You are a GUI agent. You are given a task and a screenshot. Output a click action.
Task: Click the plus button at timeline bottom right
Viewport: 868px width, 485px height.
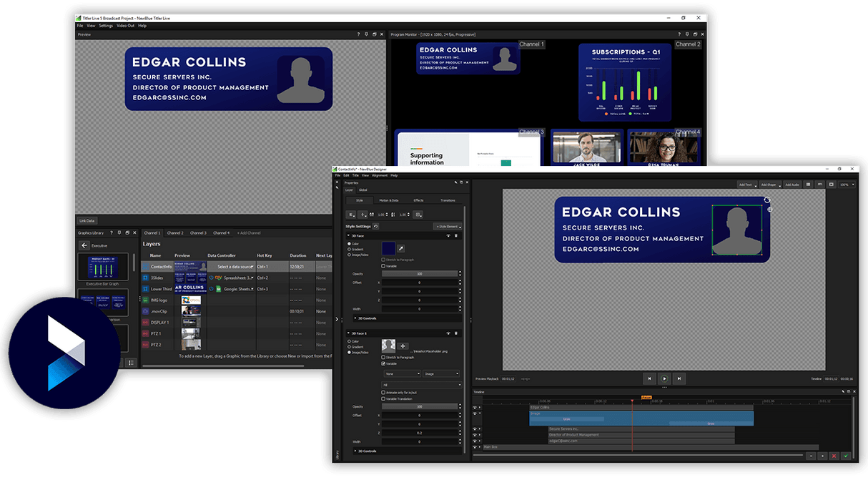pyautogui.click(x=822, y=456)
